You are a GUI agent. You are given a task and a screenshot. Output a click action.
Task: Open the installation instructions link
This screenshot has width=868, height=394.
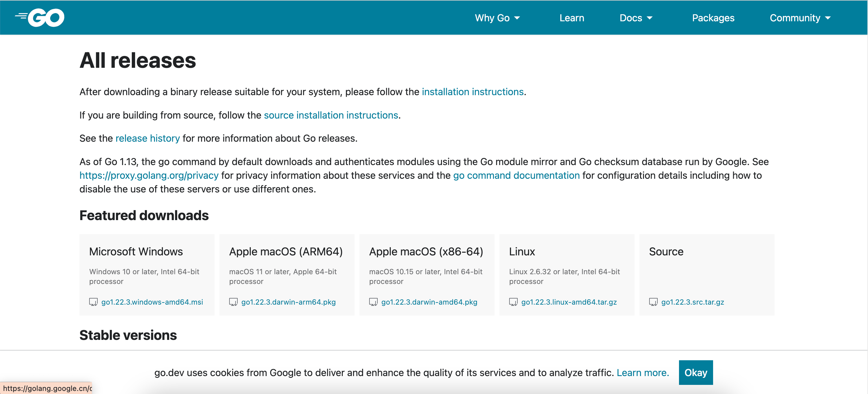point(472,92)
